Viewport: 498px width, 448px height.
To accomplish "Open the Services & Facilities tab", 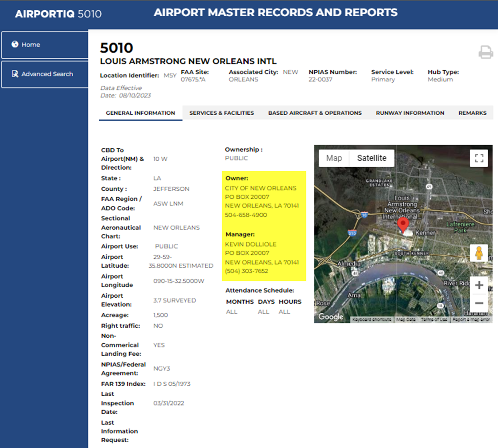I will click(222, 113).
